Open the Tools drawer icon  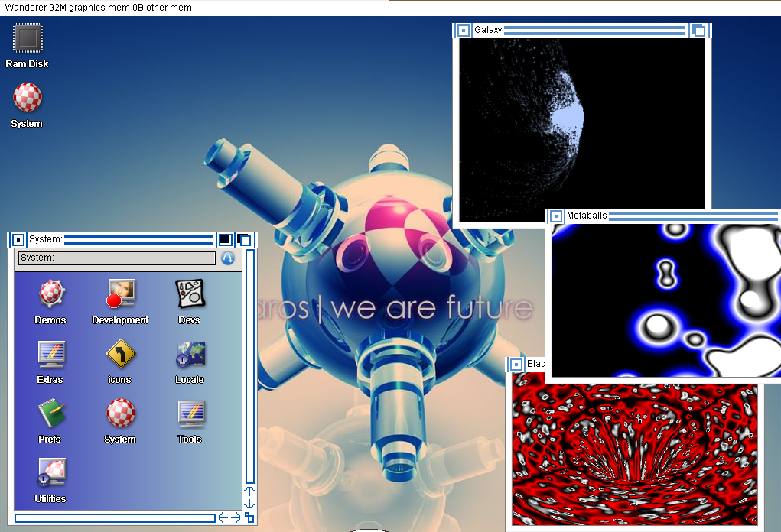point(190,414)
